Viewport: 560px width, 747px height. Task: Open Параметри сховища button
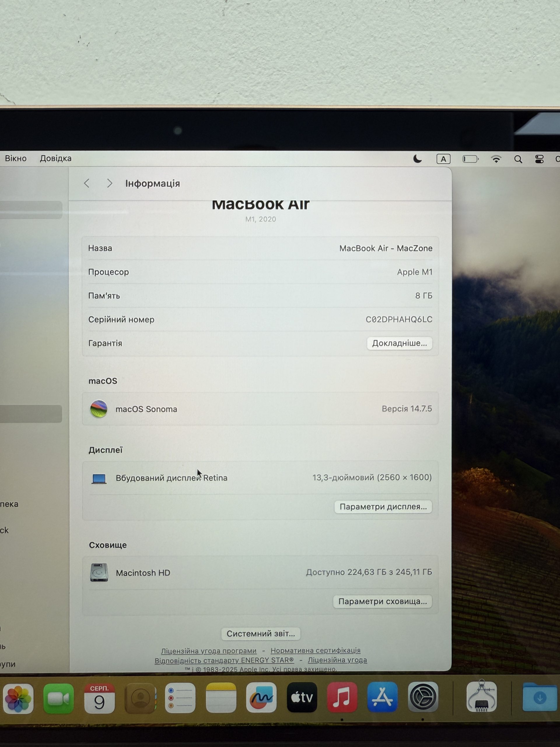point(382,601)
